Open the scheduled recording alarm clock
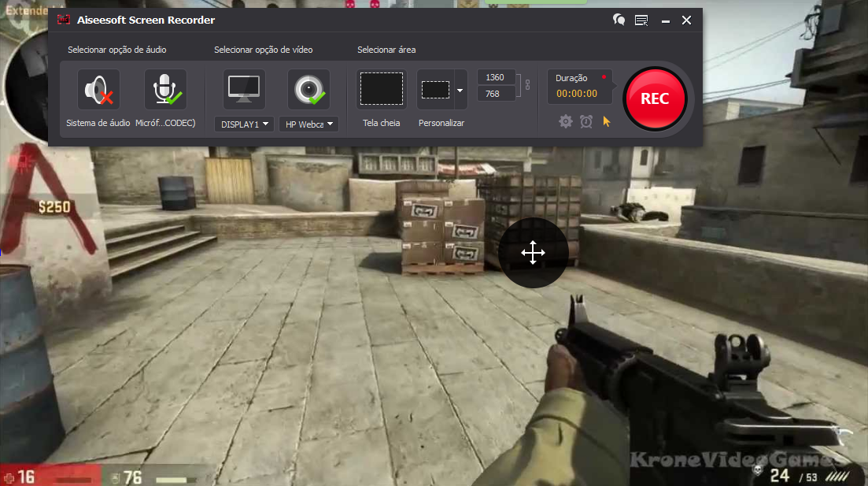This screenshot has height=486, width=868. [x=586, y=121]
